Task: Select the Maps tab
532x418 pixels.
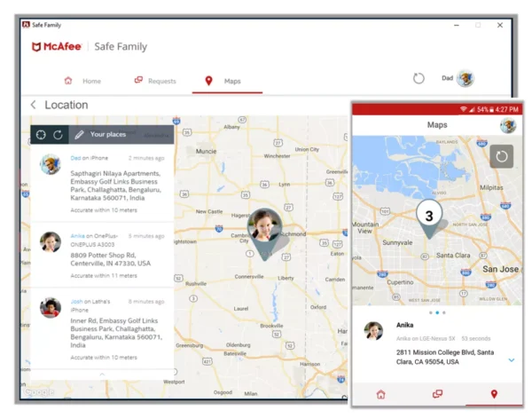Action: [x=224, y=81]
